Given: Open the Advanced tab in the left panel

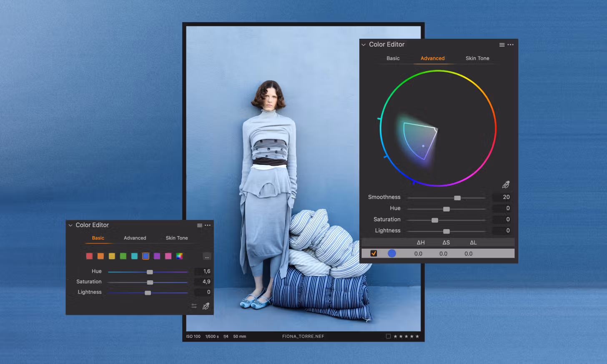Looking at the screenshot, I should click(x=135, y=238).
